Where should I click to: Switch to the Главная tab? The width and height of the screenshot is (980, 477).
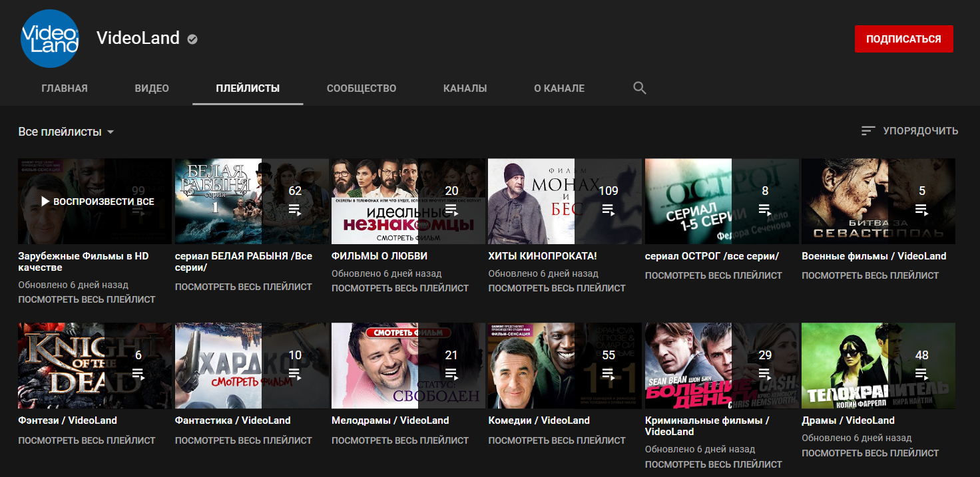click(65, 88)
